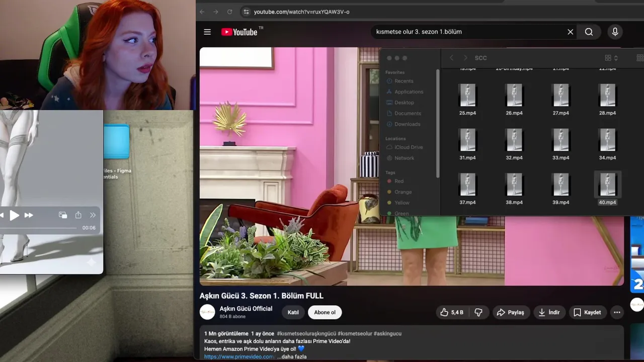Select file 34.mp4 in Finder
The height and width of the screenshot is (362, 644).
tap(607, 144)
